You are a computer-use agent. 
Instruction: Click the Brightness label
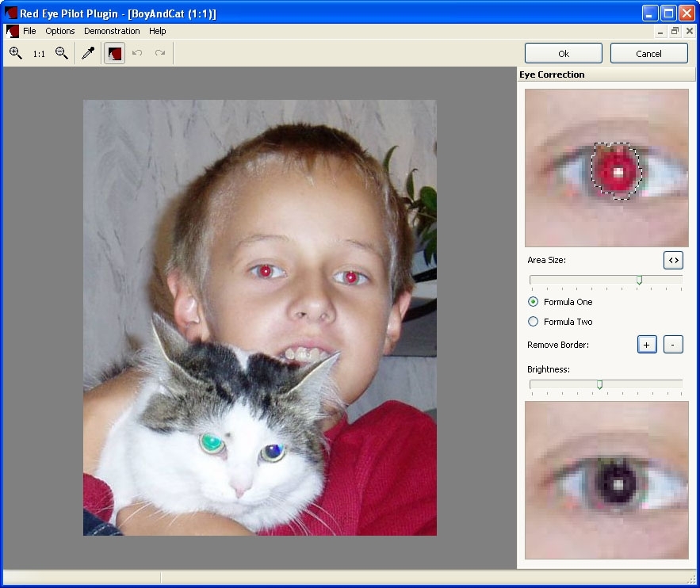coord(549,369)
